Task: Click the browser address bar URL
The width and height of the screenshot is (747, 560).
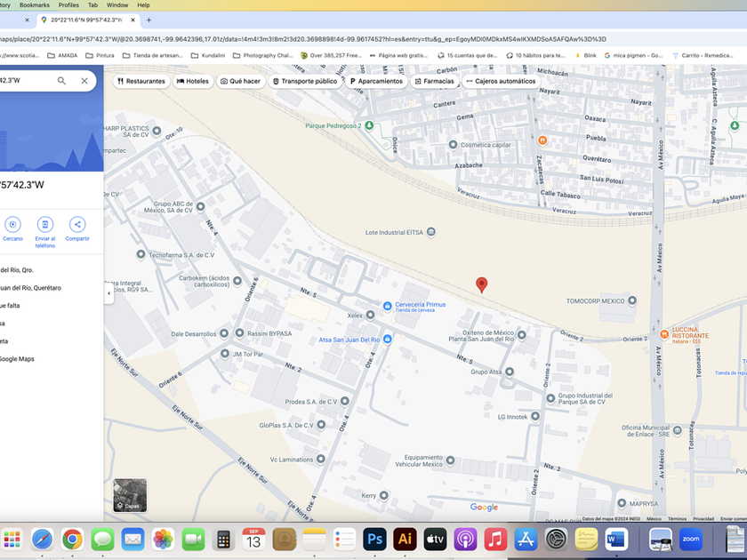Action: (303, 39)
